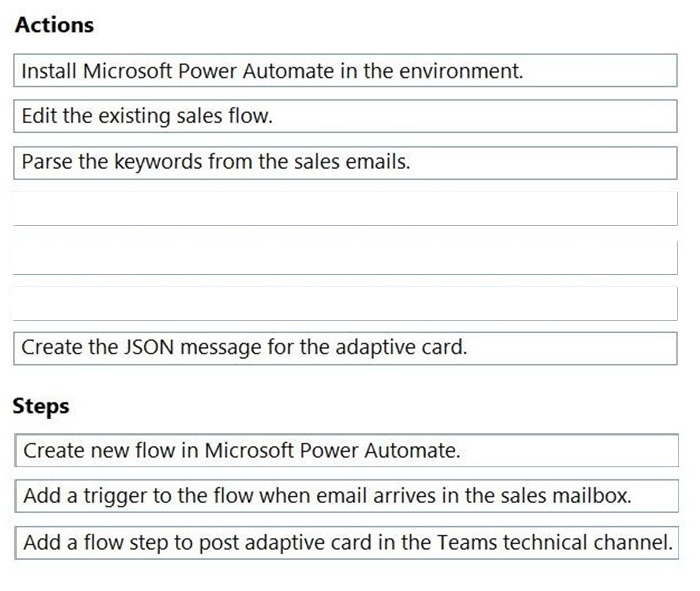
Task: Click the word existing in the Edit action
Action: click(x=136, y=116)
